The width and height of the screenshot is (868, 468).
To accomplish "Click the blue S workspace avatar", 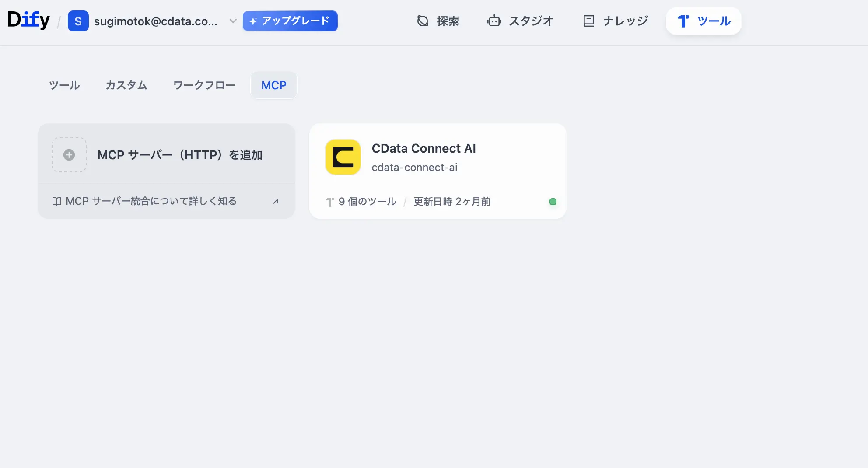I will 78,21.
